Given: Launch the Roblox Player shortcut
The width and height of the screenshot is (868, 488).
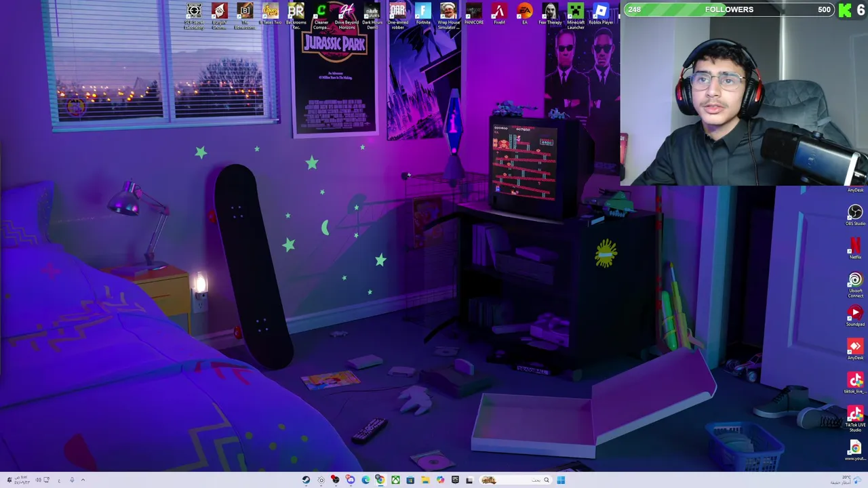Looking at the screenshot, I should [601, 14].
